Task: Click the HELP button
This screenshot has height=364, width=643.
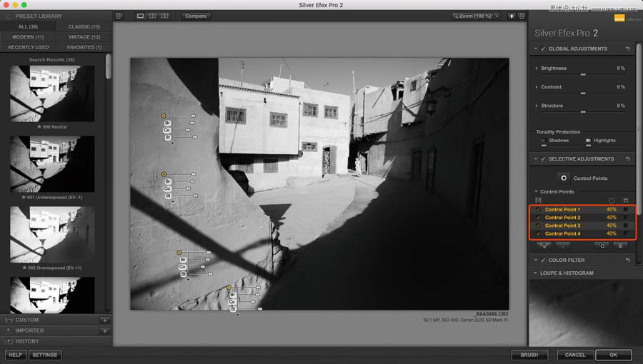Action: click(x=16, y=355)
